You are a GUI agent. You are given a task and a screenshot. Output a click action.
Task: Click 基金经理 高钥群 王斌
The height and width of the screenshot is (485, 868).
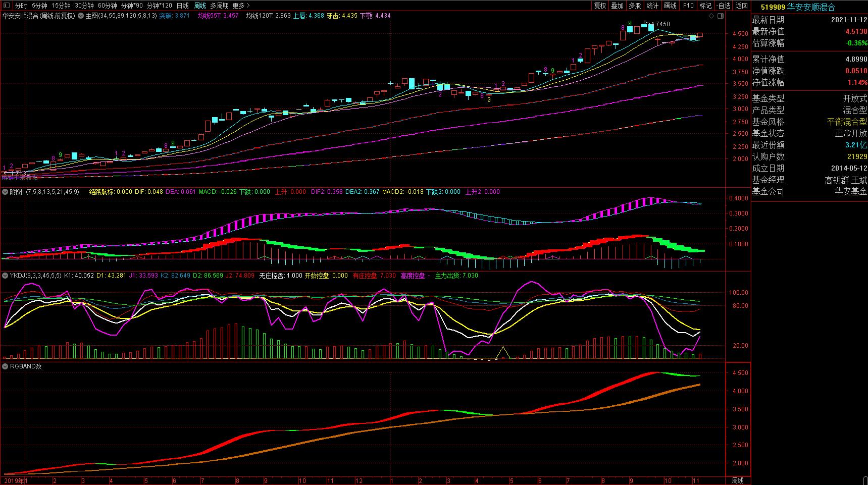846,180
